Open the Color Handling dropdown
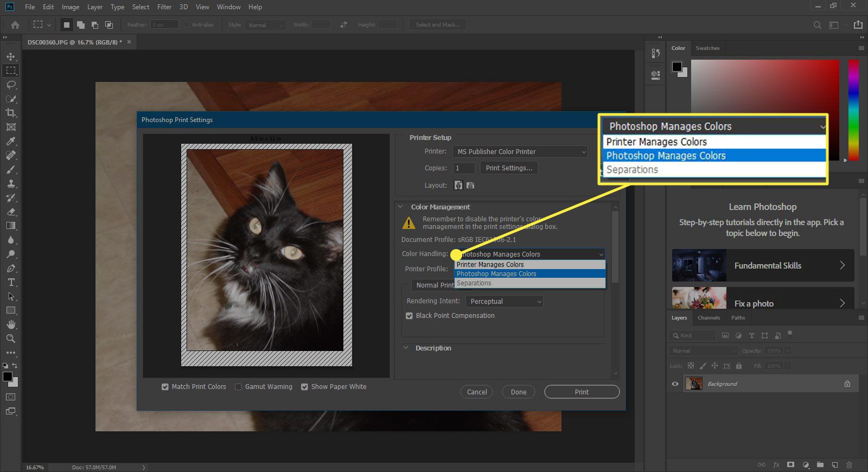The height and width of the screenshot is (472, 868). pyautogui.click(x=530, y=254)
